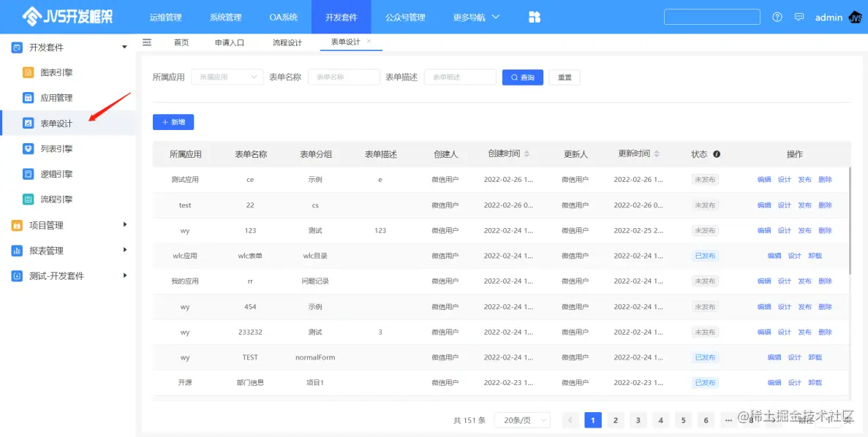The width and height of the screenshot is (868, 437).
Task: Click 编辑 in the 部门信息 row
Action: (x=774, y=383)
